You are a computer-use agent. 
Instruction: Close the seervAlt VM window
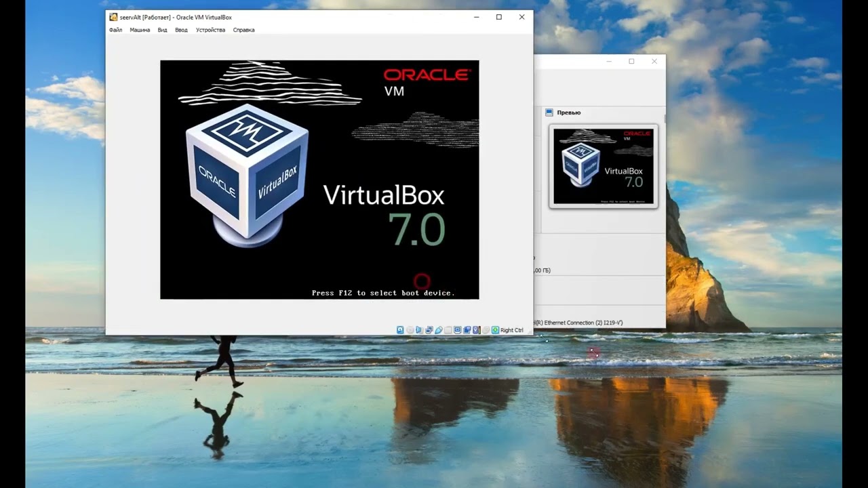pos(521,17)
